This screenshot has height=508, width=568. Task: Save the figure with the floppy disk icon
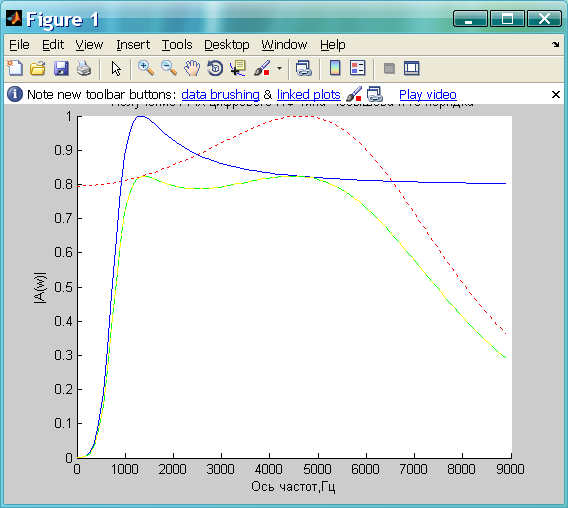point(61,68)
